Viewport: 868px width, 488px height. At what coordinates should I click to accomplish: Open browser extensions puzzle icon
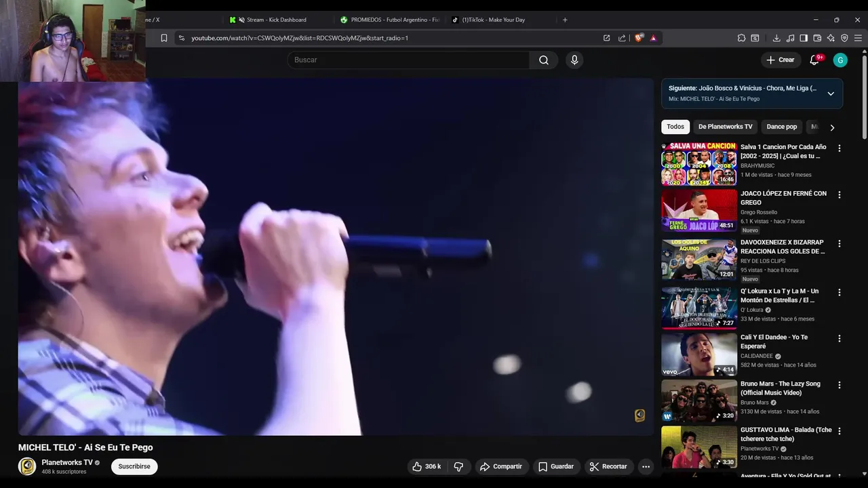742,38
